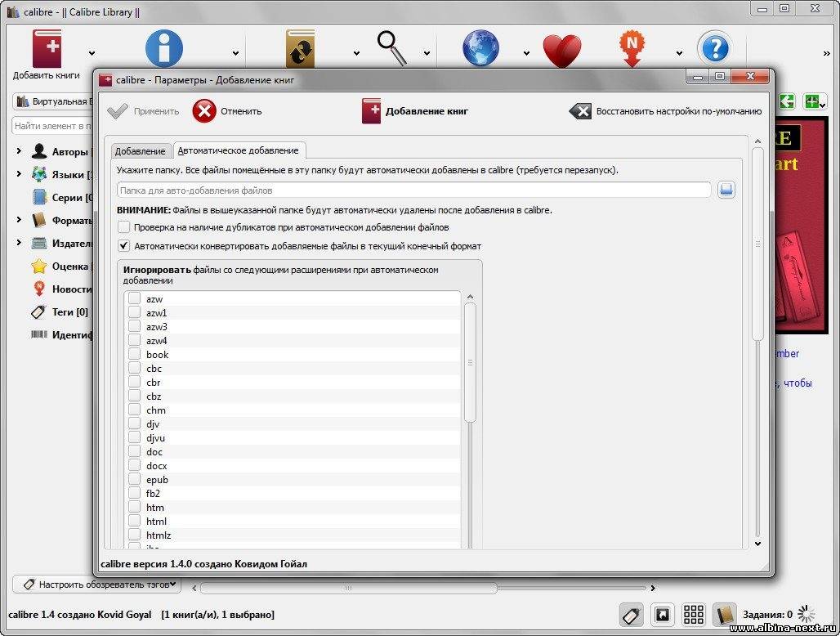Viewport: 840px width, 636px height.
Task: Click the Convert books brown book icon
Action: point(300,49)
